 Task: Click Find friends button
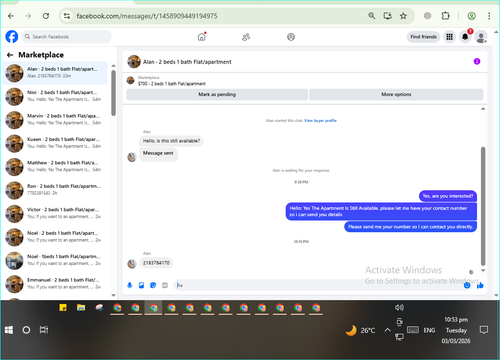tap(423, 37)
